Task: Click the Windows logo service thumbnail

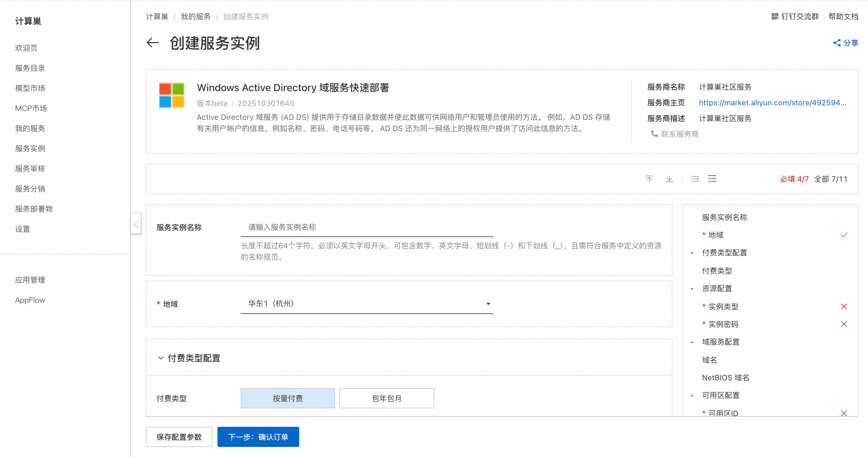Action: (172, 95)
